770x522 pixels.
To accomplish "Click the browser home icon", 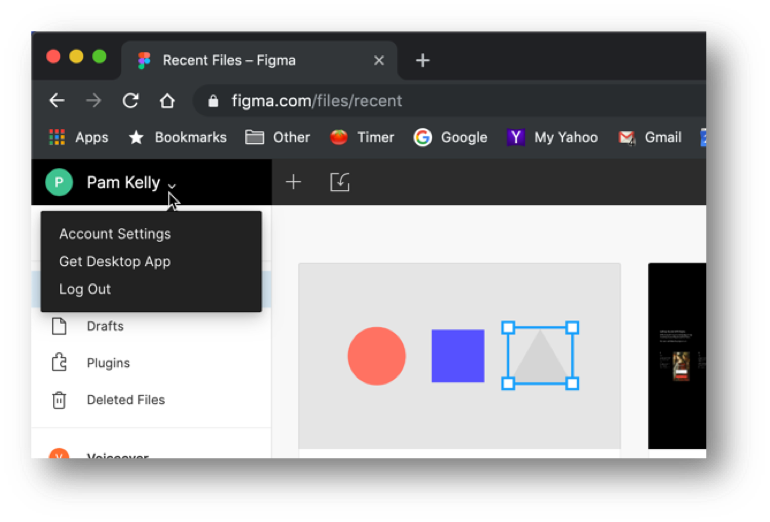I will point(167,101).
